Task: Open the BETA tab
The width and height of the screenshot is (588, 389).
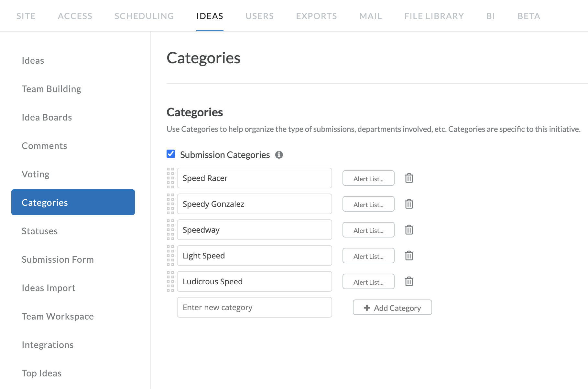Action: coord(529,16)
